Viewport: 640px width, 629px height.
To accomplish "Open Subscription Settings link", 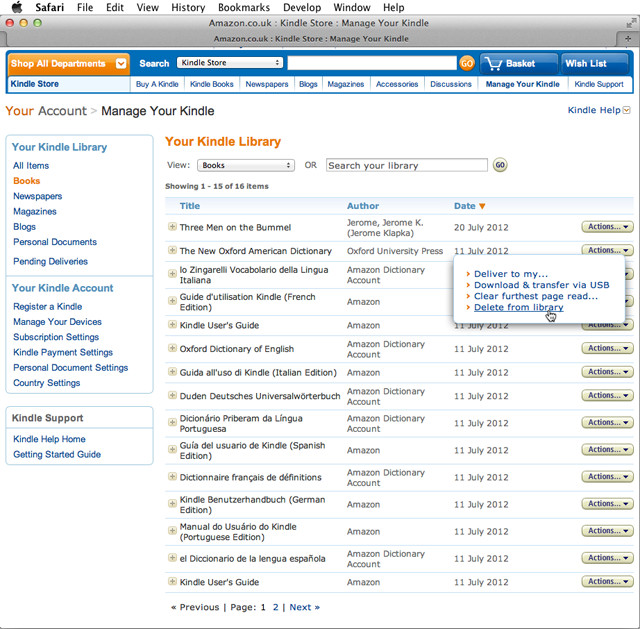I will 56,337.
